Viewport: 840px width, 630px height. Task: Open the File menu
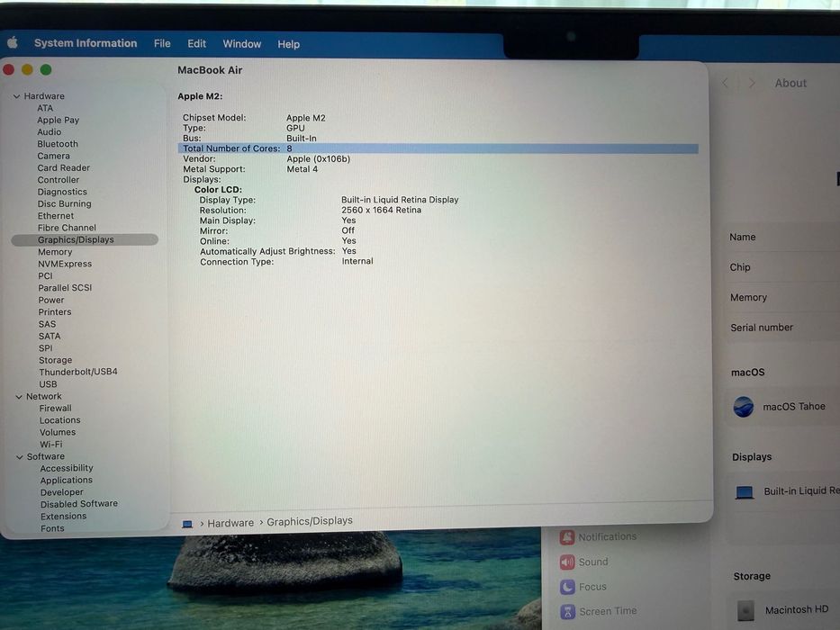tap(162, 44)
